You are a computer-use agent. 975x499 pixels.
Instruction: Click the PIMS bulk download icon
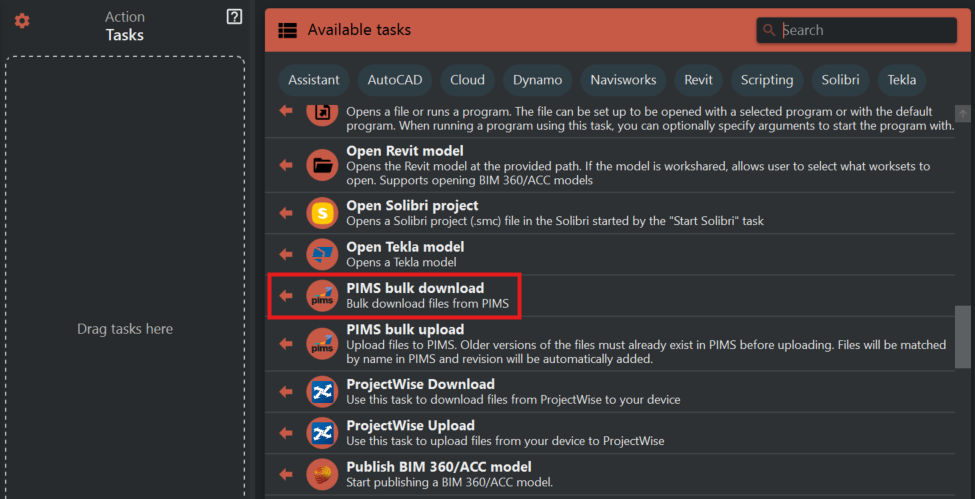323,296
